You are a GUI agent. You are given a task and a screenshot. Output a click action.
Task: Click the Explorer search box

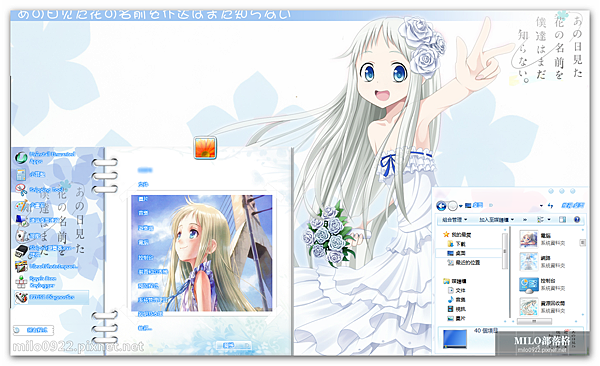click(572, 206)
